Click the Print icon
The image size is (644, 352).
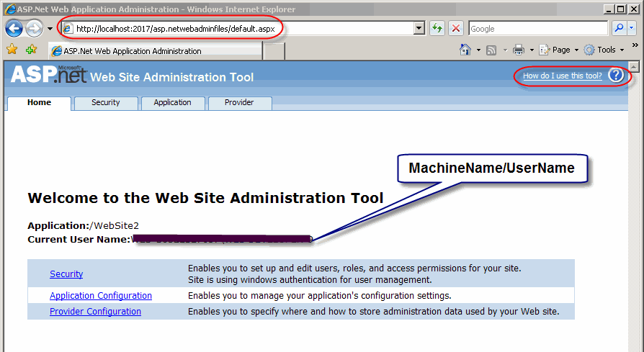tap(518, 50)
